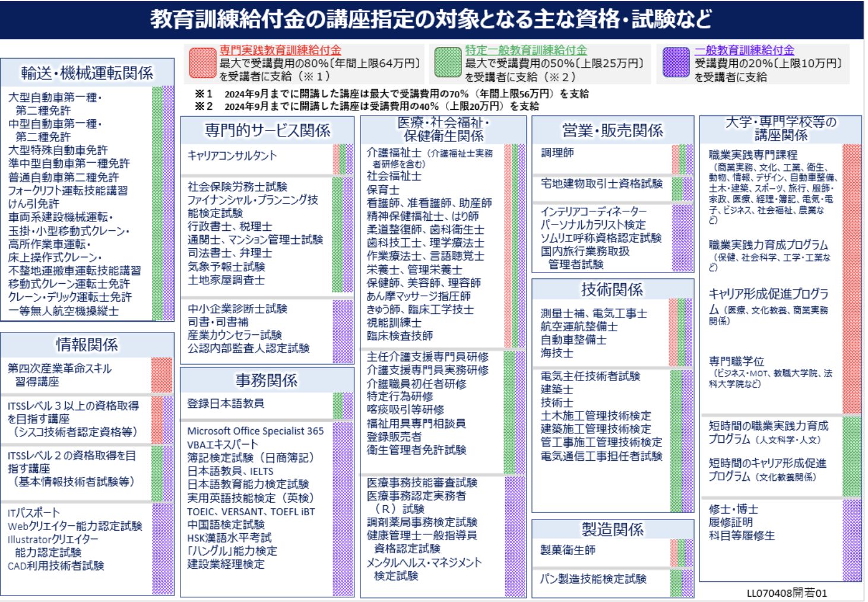Screen dimensions: 868x602
Task: Click the red legend swatch for 専門実践教育訓練給付金
Action: (202, 63)
